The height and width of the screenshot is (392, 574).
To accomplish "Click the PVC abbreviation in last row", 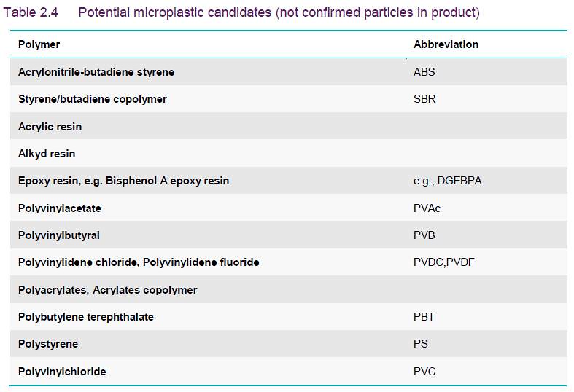I will pyautogui.click(x=424, y=372).
